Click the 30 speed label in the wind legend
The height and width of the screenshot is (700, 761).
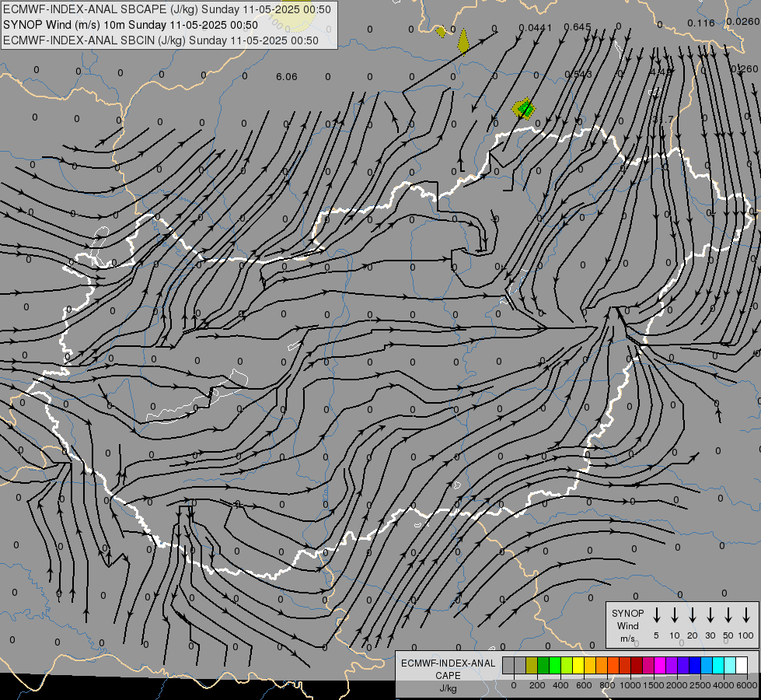click(x=710, y=635)
